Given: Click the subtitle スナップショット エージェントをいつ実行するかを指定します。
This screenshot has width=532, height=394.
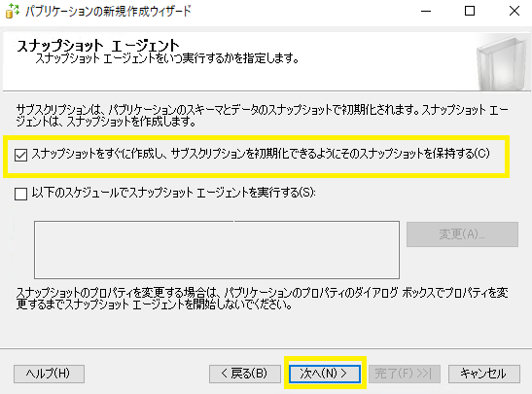Looking at the screenshot, I should coord(167,58).
